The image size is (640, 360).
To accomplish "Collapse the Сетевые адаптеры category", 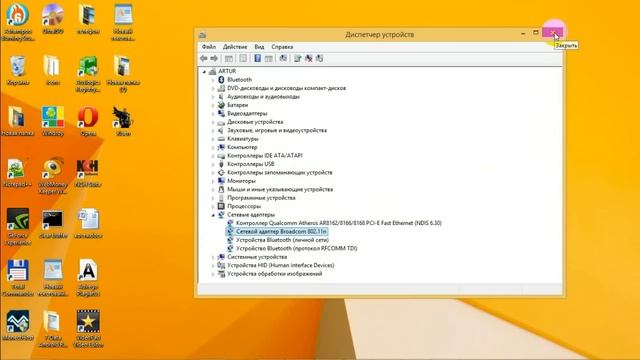I will 213,215.
